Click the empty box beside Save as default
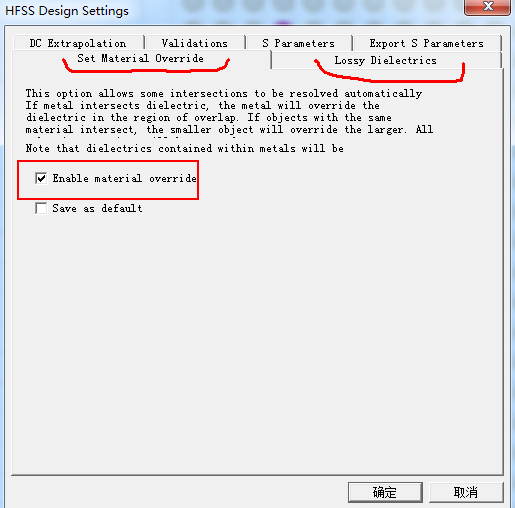Viewport: 515px width, 508px height. (x=41, y=209)
